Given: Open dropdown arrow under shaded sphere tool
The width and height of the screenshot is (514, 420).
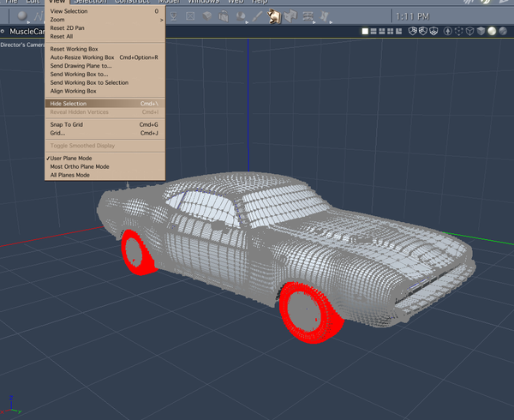Looking at the screenshot, I should tap(247, 22).
